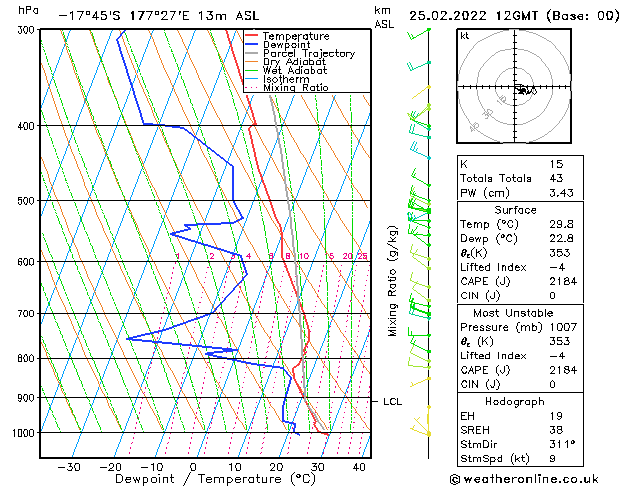
Task: Click the station coordinates header text
Action: (x=159, y=16)
